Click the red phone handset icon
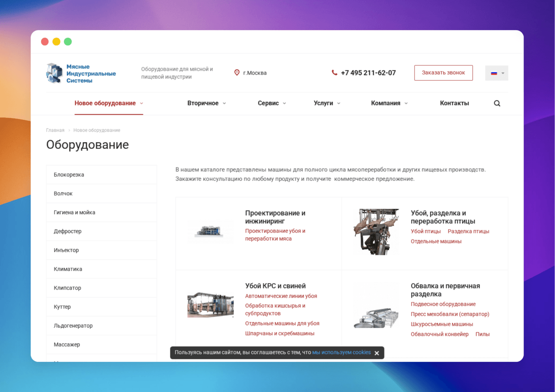The height and width of the screenshot is (392, 555). [334, 73]
